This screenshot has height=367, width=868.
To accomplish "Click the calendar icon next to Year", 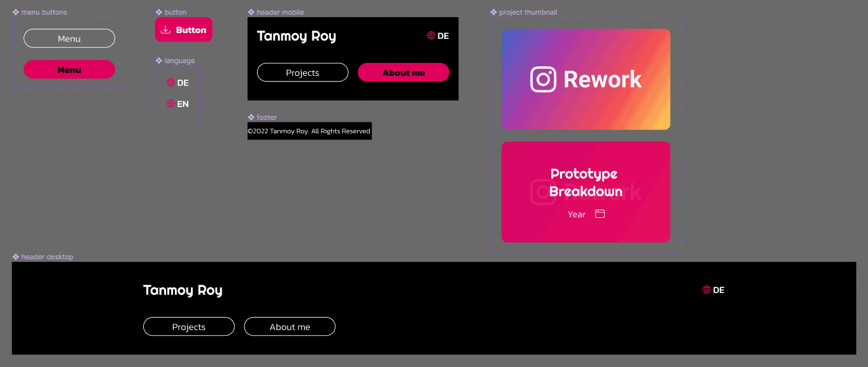I will (600, 214).
